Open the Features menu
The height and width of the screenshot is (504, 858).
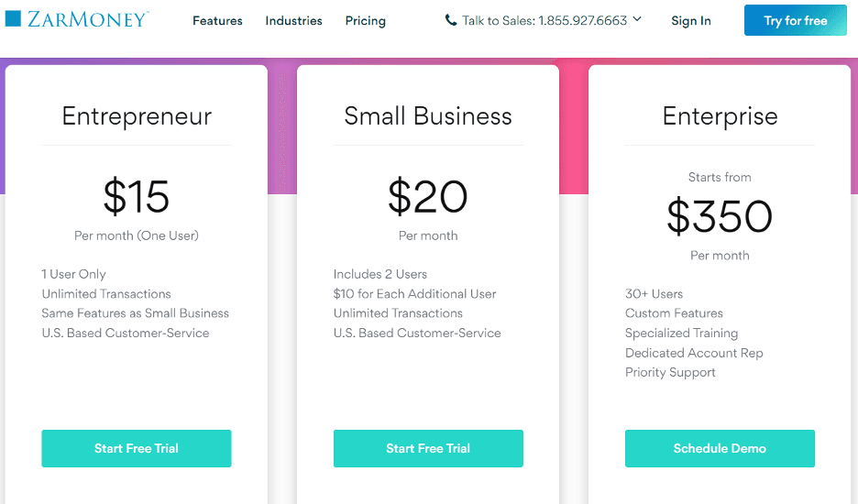pos(217,21)
